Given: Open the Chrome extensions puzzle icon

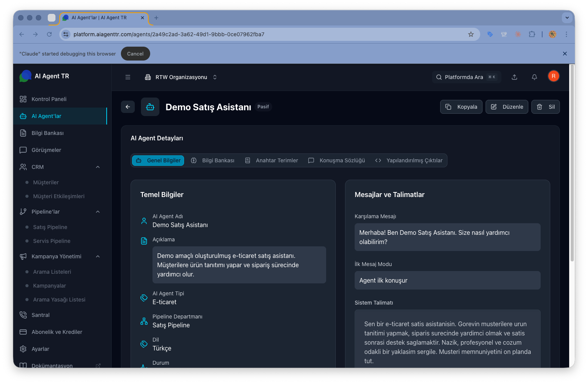Looking at the screenshot, I should pyautogui.click(x=532, y=34).
